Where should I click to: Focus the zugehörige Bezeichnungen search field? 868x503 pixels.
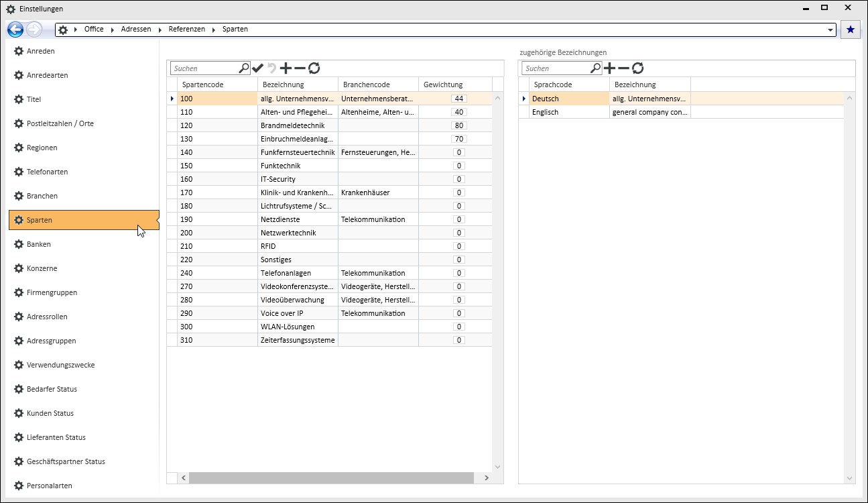(556, 68)
